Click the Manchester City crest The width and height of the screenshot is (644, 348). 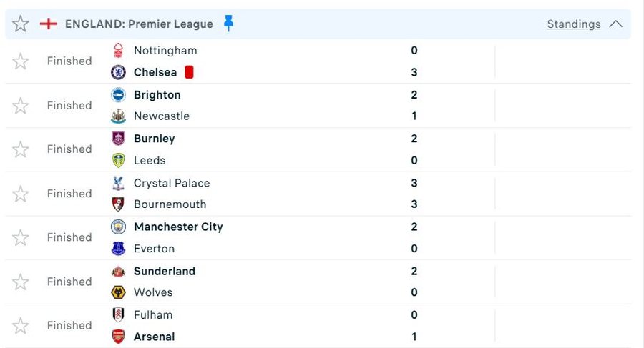coord(118,227)
